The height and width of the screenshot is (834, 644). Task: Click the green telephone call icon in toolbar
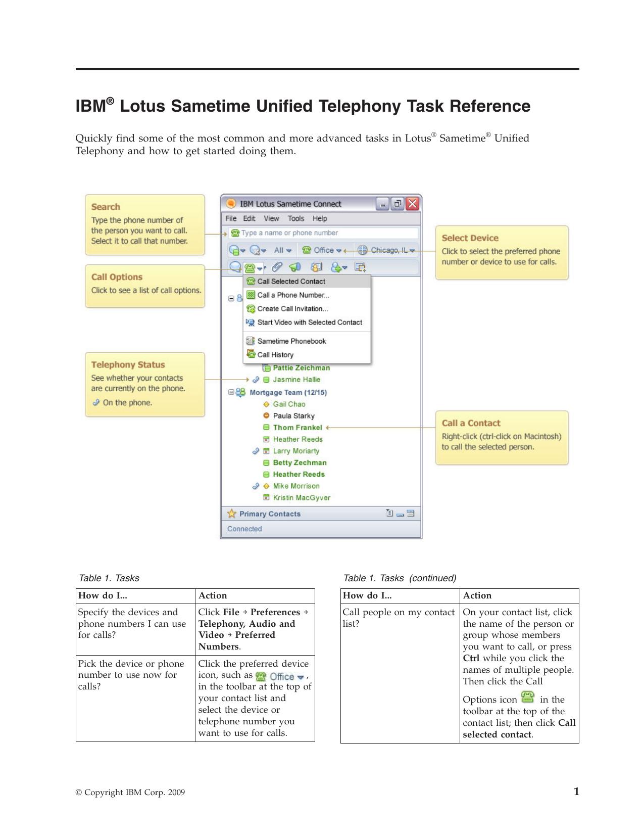[250, 267]
